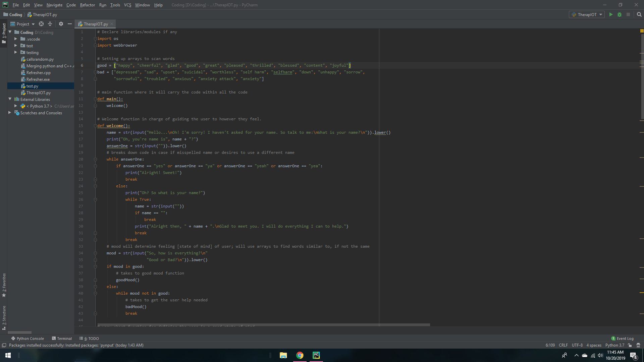Open Project panel settings gear
This screenshot has width=644, height=362.
[x=61, y=24]
